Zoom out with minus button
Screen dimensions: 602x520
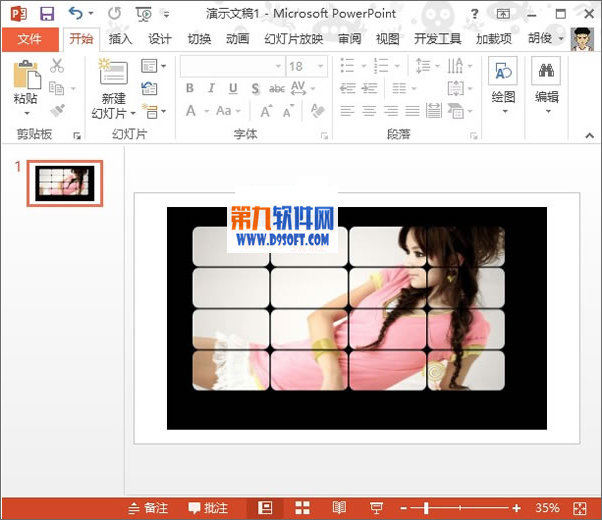[403, 508]
